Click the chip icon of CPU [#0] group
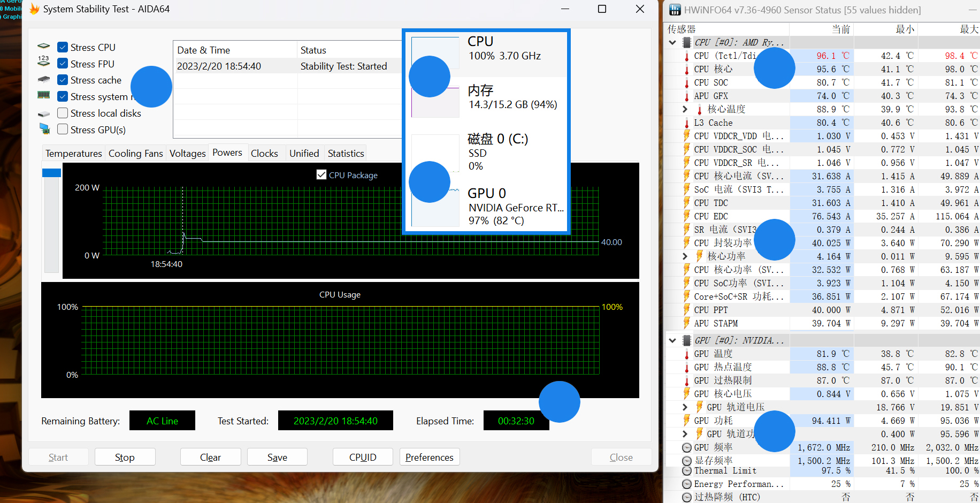 (687, 42)
